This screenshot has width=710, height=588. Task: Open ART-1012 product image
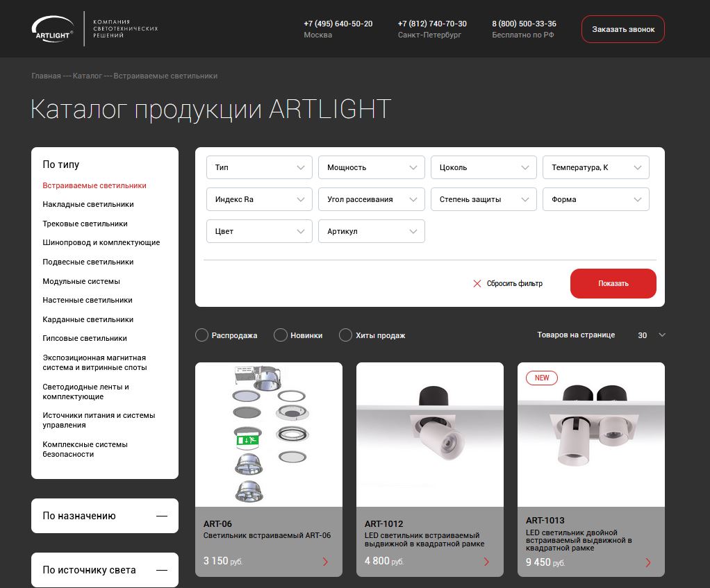pos(430,435)
